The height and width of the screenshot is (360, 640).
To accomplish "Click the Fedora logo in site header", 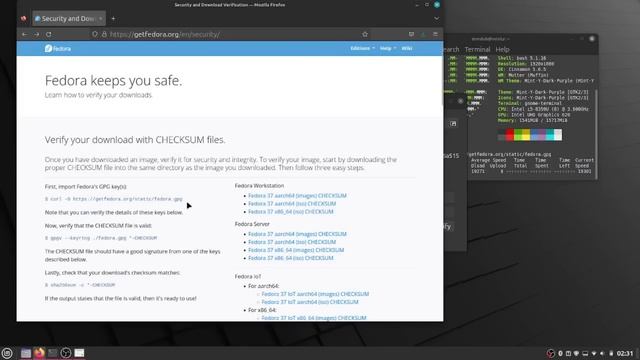I will tap(58, 49).
